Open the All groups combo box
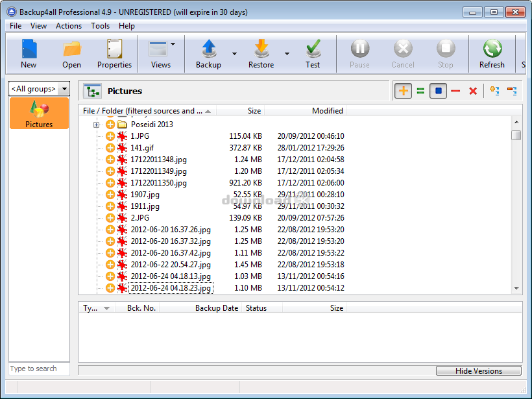Image resolution: width=532 pixels, height=399 pixels. [40, 89]
